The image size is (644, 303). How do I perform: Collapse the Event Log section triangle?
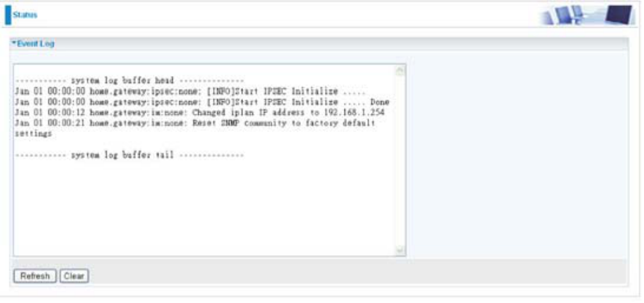[x=14, y=43]
